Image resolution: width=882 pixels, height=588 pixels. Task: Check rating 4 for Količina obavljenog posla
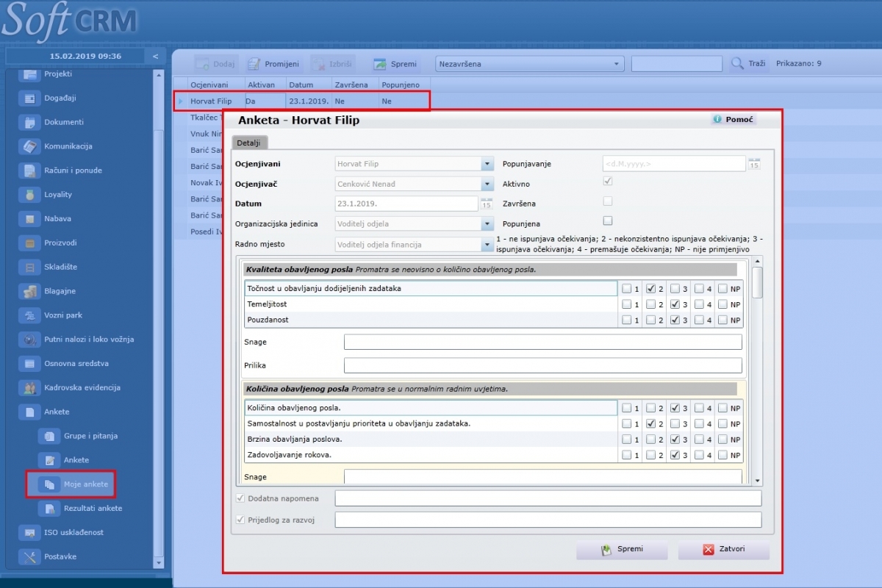click(699, 408)
